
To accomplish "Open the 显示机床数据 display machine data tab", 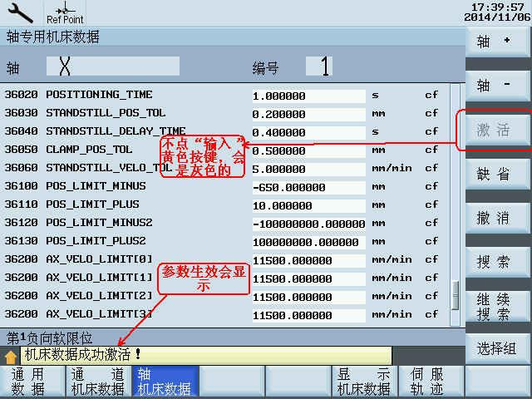I will point(364,381).
